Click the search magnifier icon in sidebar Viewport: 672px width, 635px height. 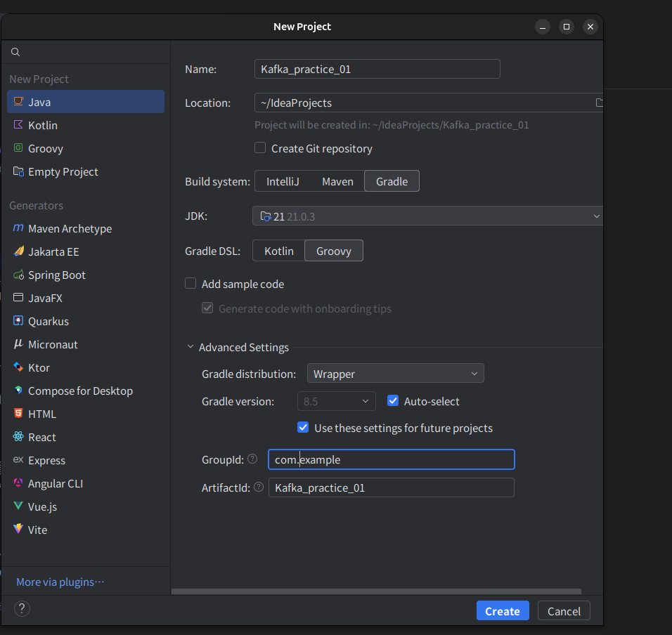(15, 52)
